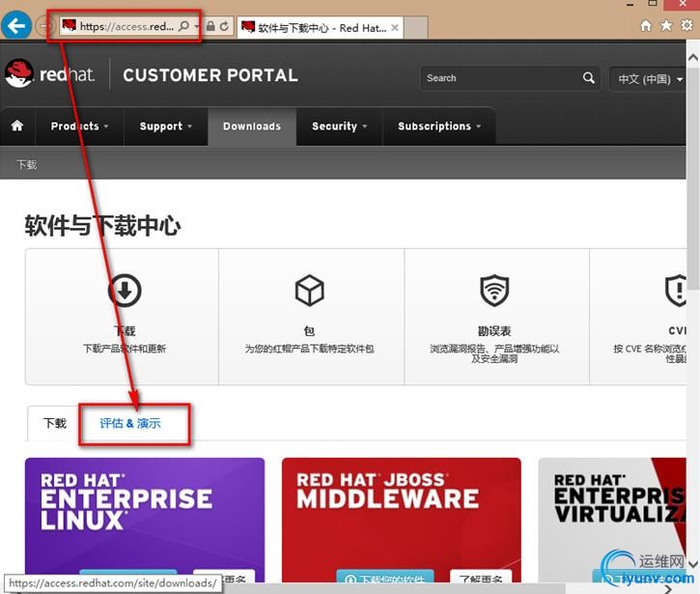Expand the Support menu
The image size is (700, 594).
166,127
